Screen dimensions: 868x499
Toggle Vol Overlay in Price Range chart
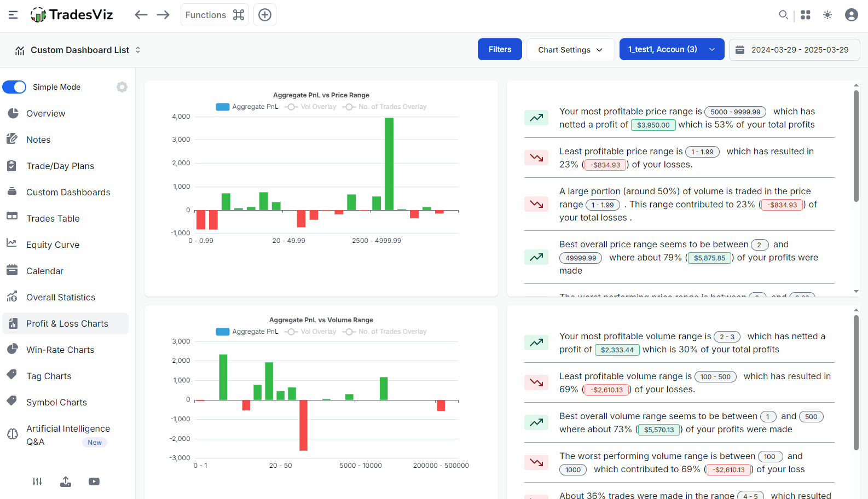pyautogui.click(x=311, y=107)
